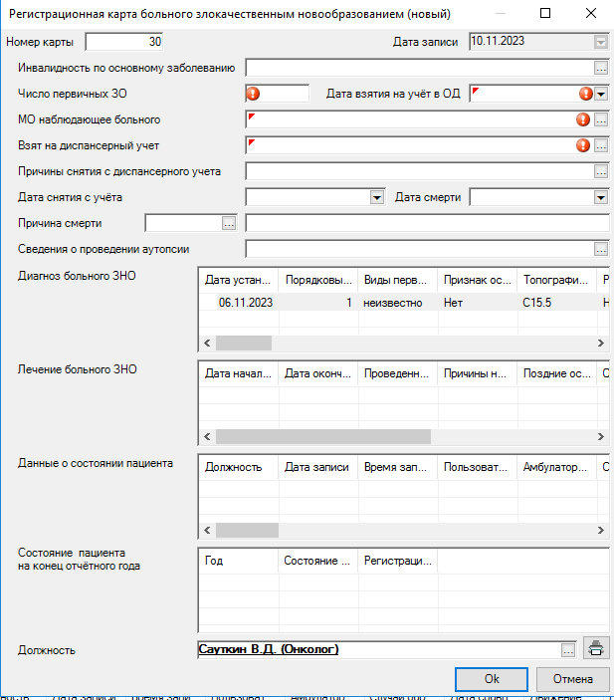Click Время зап... column header

point(398,467)
